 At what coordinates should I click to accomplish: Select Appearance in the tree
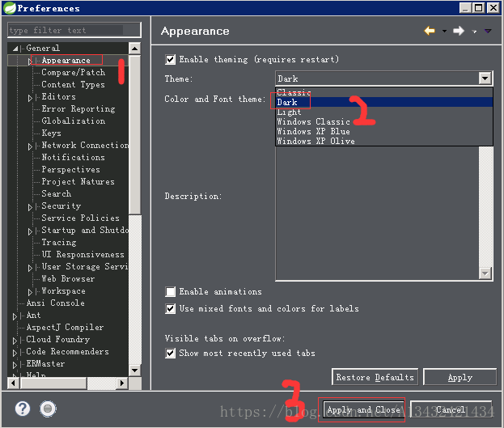click(66, 60)
